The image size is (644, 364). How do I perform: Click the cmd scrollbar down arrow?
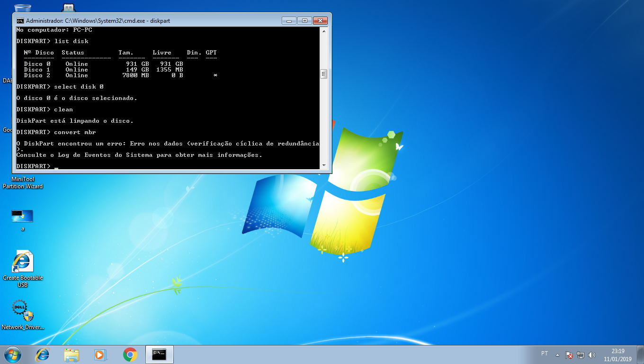324,165
